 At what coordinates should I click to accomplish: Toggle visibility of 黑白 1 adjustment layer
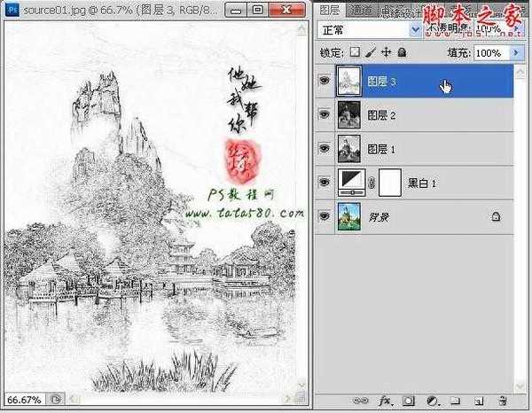coord(325,182)
